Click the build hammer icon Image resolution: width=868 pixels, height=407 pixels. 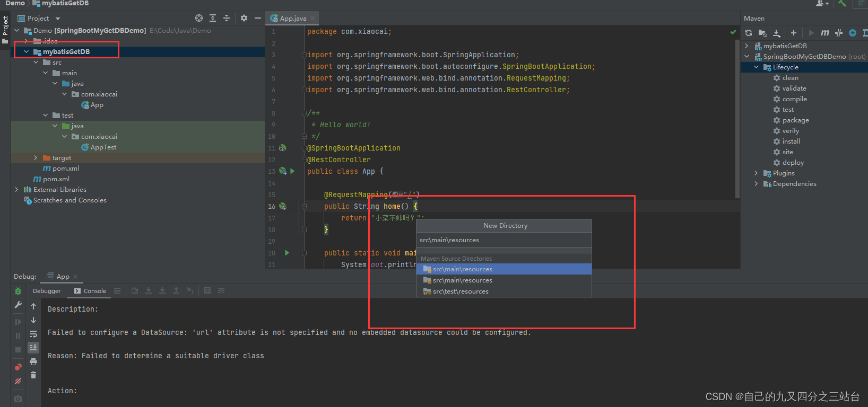pyautogui.click(x=842, y=3)
